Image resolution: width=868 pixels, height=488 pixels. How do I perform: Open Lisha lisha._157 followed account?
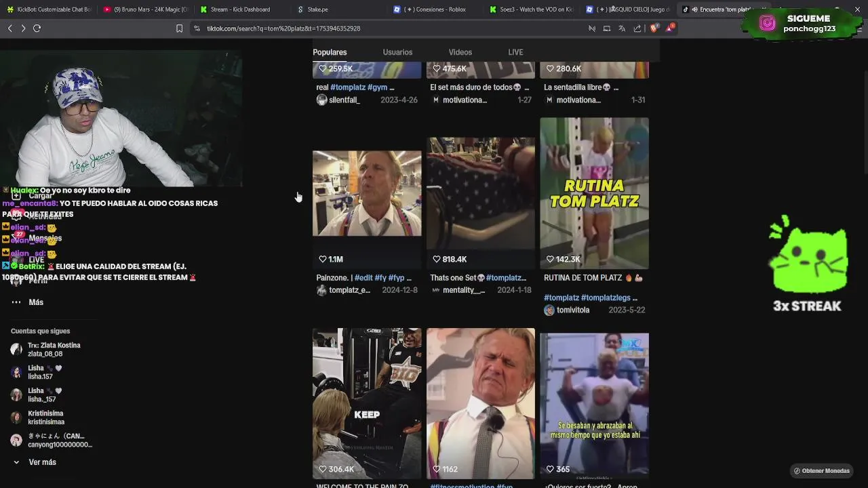37,395
